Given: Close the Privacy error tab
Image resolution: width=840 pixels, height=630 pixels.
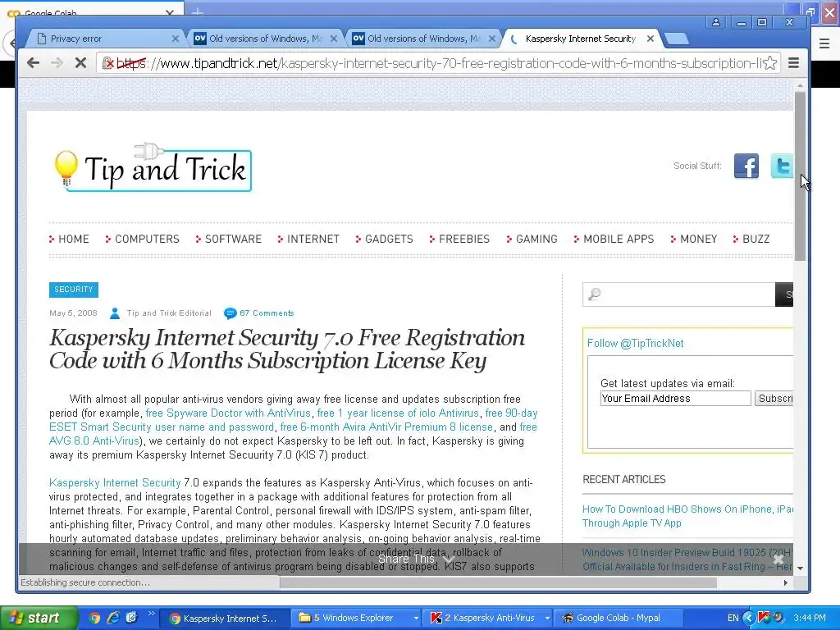Looking at the screenshot, I should 176,39.
